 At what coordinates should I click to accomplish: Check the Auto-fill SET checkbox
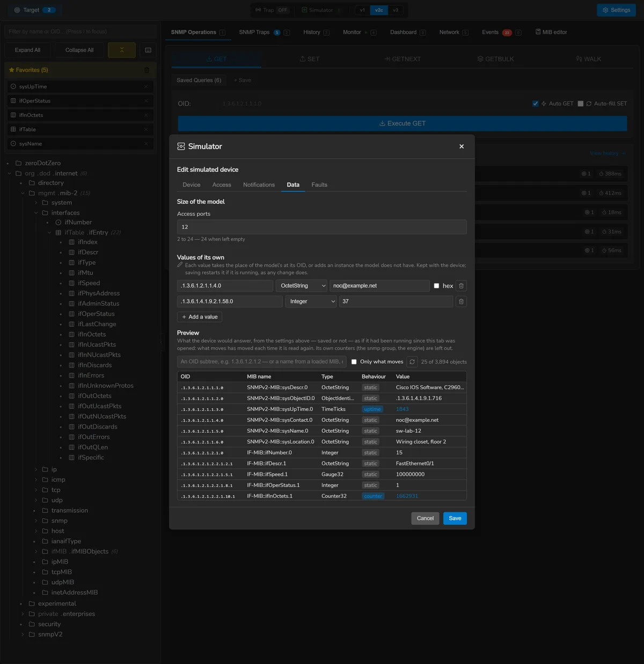(580, 104)
